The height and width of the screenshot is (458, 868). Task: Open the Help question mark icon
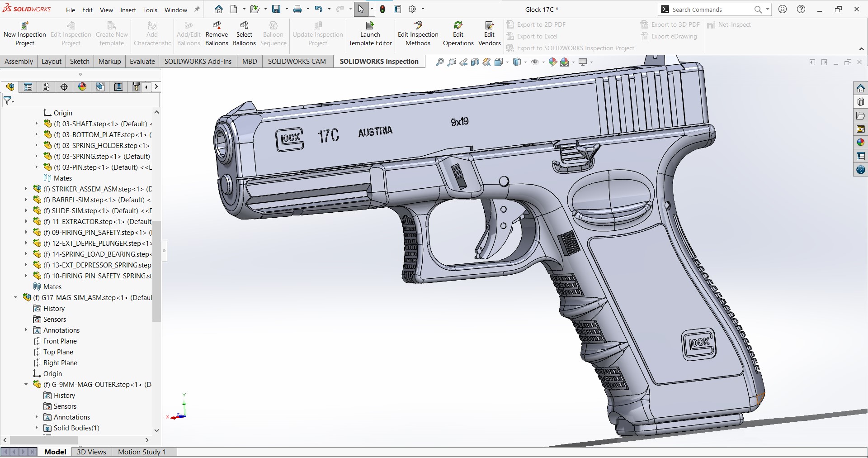[x=801, y=9]
